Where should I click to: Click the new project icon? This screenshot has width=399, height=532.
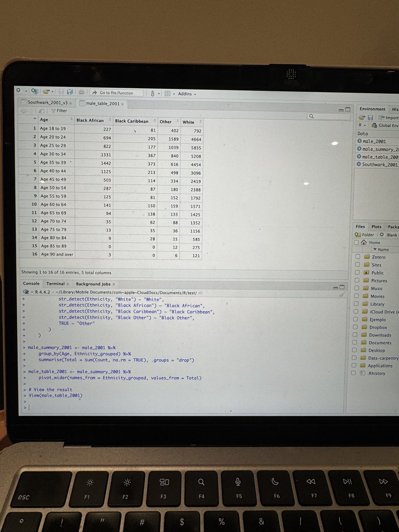point(35,91)
